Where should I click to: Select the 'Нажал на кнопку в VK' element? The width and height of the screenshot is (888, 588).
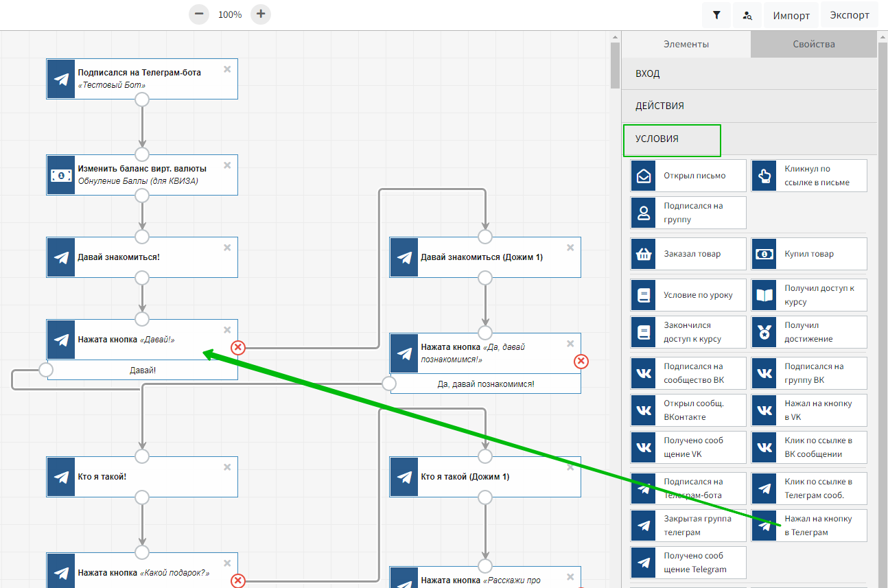tap(809, 410)
